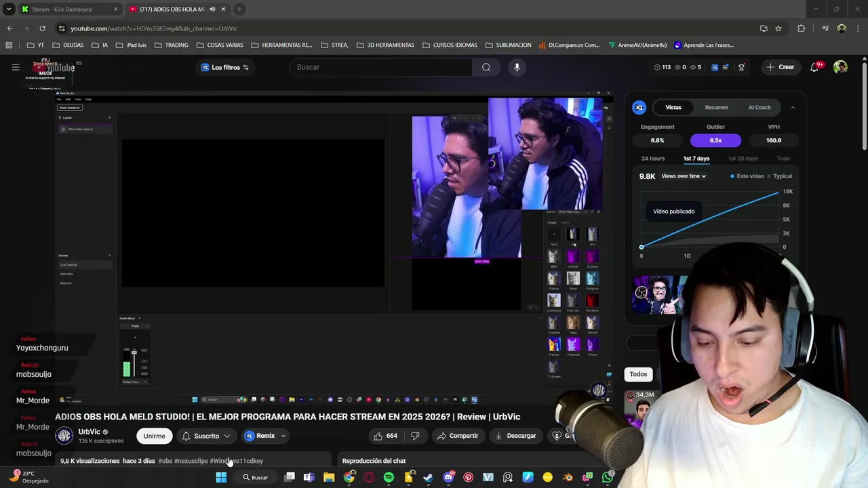
Task: Select the 24 hours range
Action: 653,159
